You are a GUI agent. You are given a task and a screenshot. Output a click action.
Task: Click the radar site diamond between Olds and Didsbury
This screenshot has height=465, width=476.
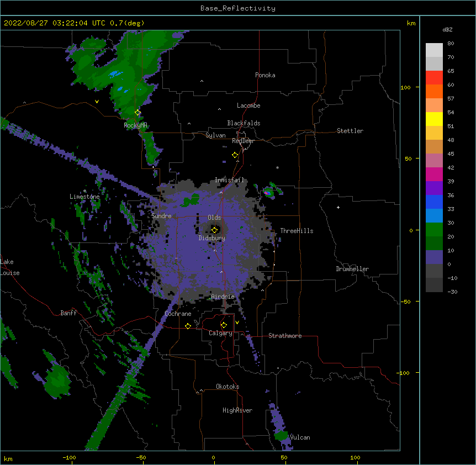click(x=215, y=230)
